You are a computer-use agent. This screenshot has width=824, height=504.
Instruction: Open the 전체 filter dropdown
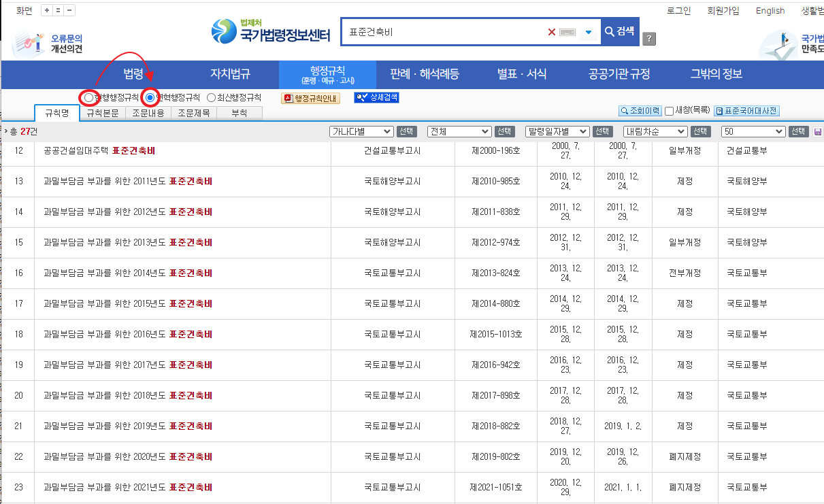pos(459,131)
